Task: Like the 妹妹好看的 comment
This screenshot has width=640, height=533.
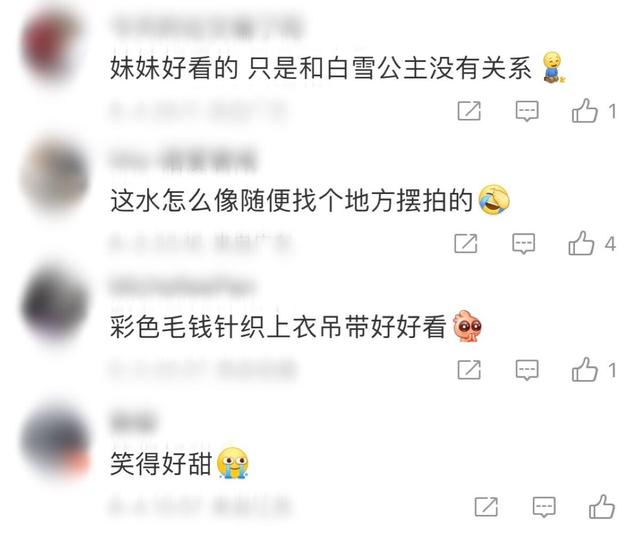Action: (584, 111)
